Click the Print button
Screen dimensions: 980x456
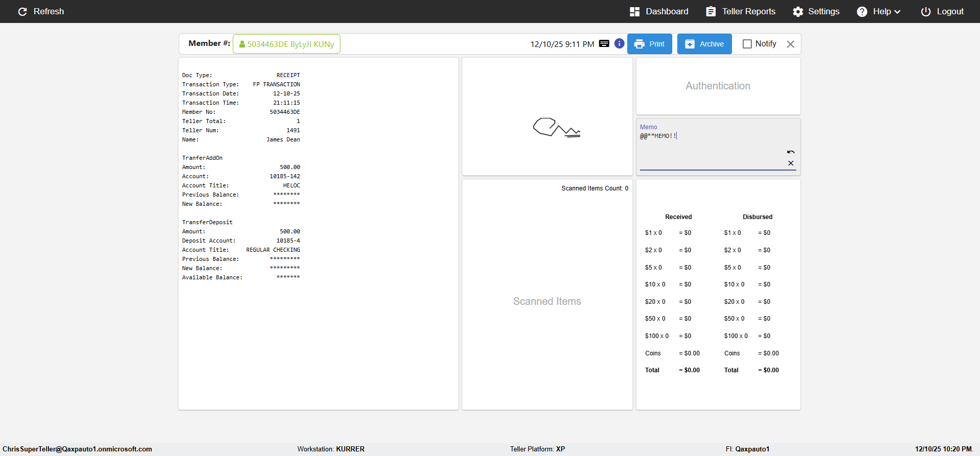[x=649, y=44]
